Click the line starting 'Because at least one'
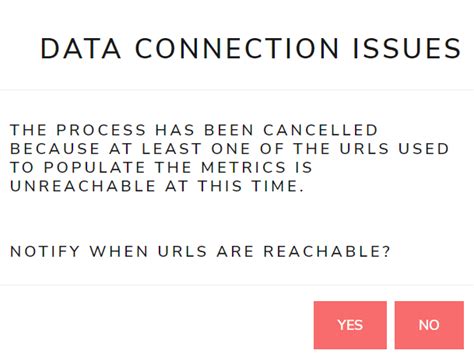 click(x=230, y=149)
